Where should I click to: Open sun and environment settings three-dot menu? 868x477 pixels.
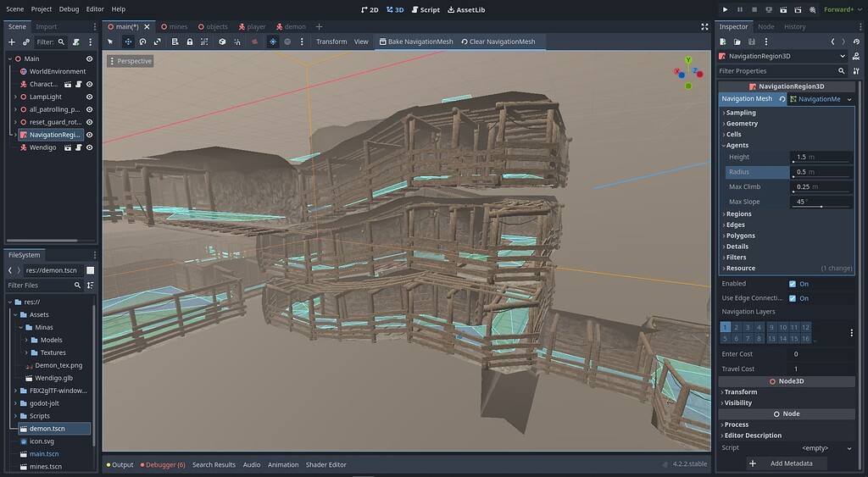(302, 42)
